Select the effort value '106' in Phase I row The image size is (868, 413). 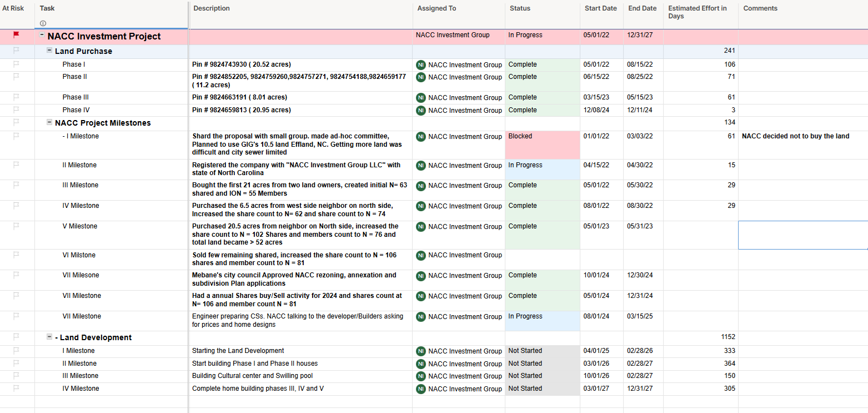[730, 64]
